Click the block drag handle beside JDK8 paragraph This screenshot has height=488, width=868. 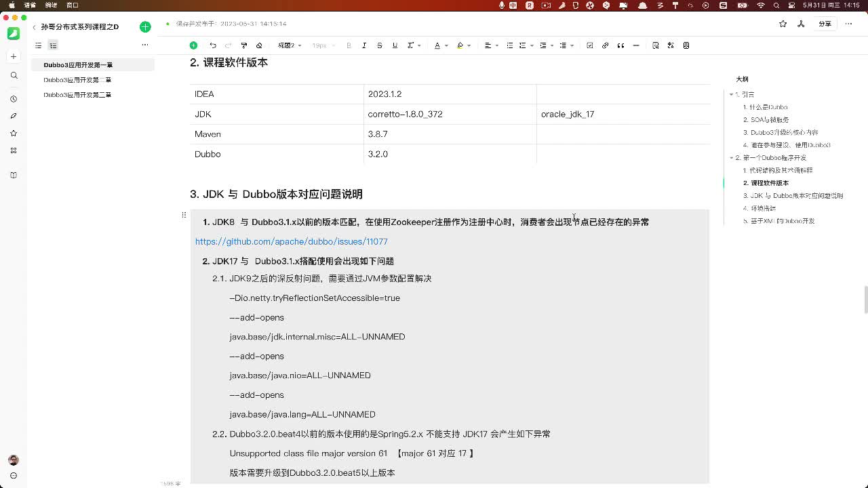tap(184, 215)
